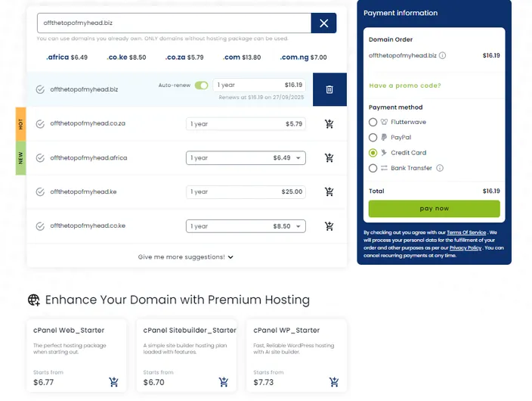
Task: Click the PayPal logo icon
Action: pos(384,137)
